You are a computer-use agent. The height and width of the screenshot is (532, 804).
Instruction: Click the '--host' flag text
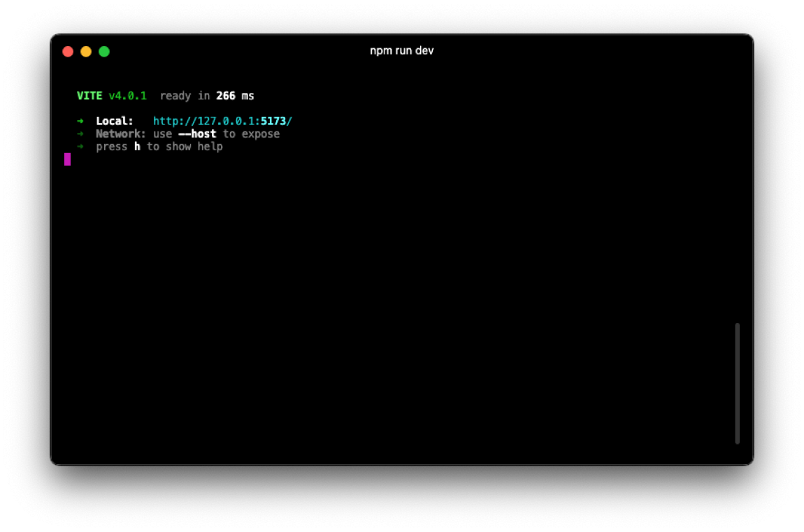pos(197,134)
